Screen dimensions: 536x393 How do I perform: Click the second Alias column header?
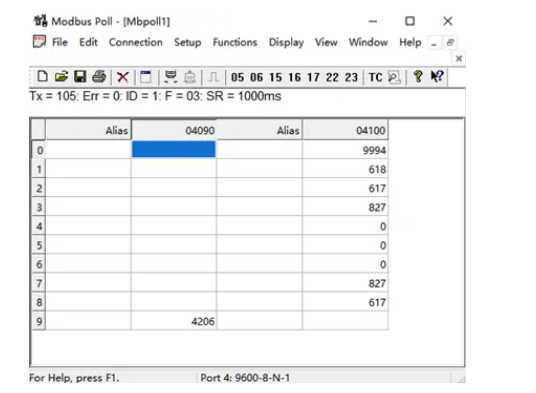259,130
